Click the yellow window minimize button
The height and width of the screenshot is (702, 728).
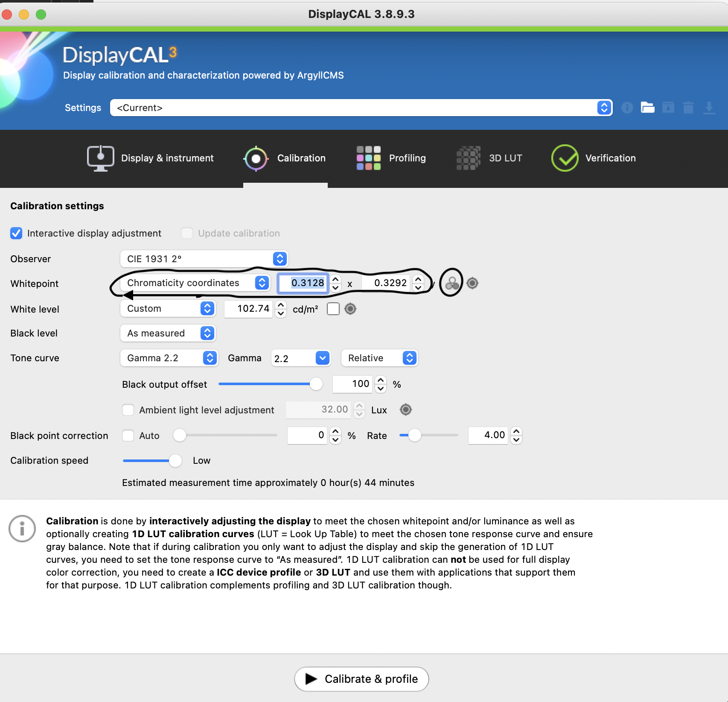[x=24, y=15]
